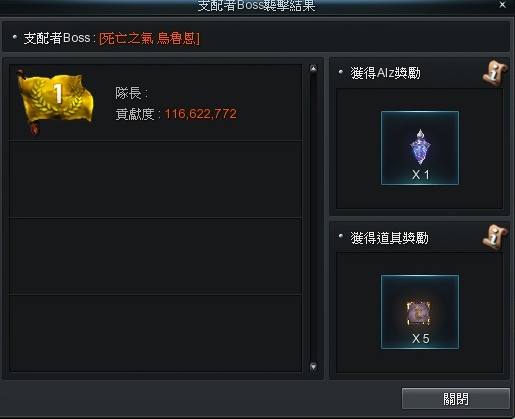Click the scrollbar up arrow
Viewport: 515px width, 419px height.
click(313, 69)
